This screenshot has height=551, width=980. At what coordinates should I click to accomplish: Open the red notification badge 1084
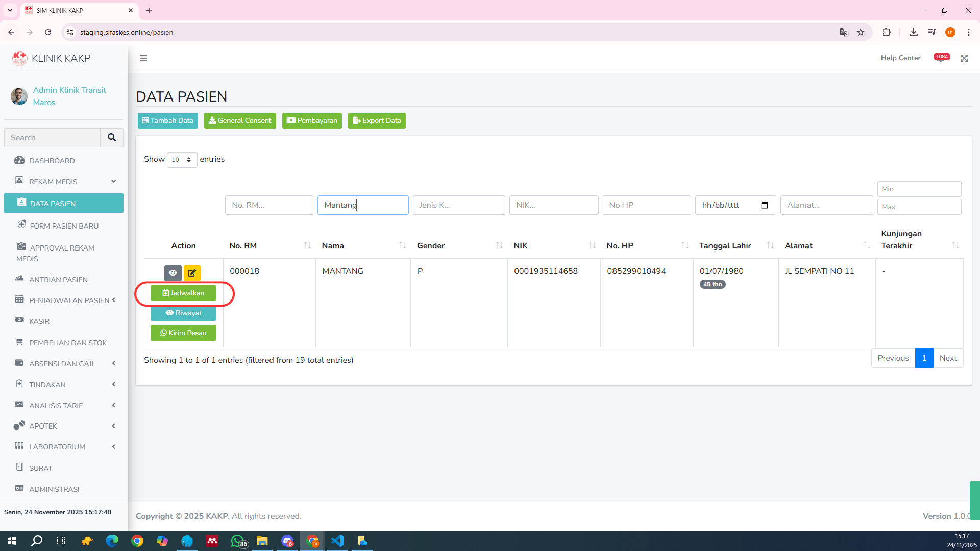[942, 57]
